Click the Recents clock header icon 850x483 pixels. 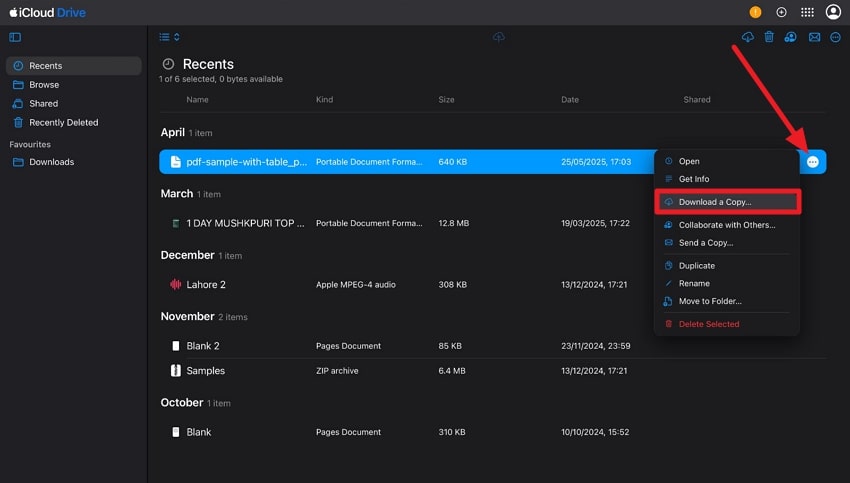pyautogui.click(x=169, y=64)
